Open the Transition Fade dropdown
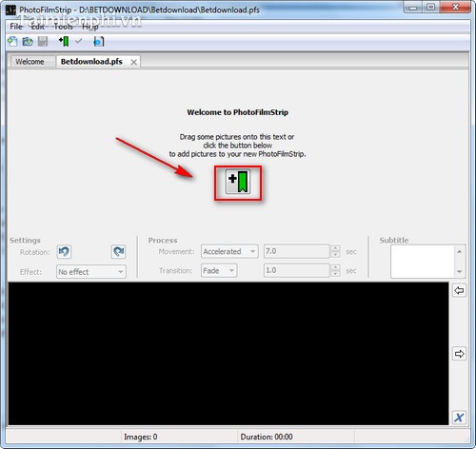This screenshot has height=449, width=476. click(219, 271)
